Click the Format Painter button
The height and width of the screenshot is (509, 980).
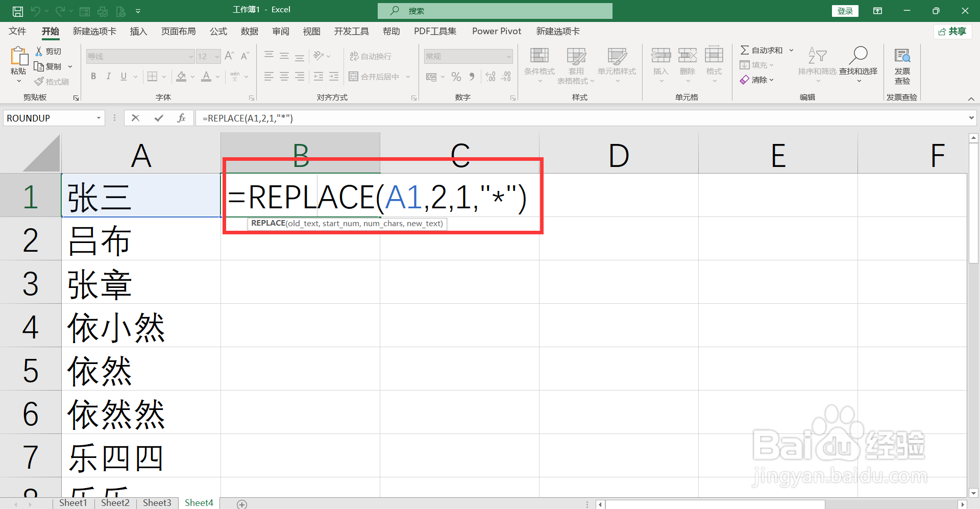click(51, 82)
